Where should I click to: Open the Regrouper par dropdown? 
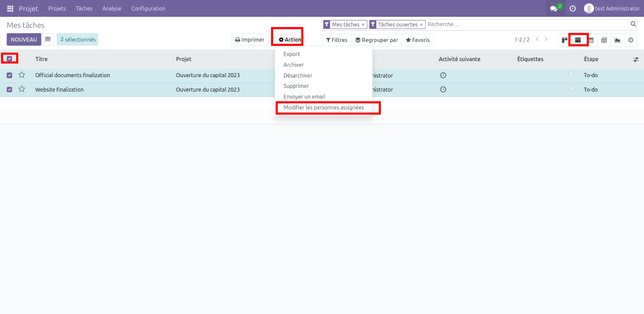(x=377, y=40)
